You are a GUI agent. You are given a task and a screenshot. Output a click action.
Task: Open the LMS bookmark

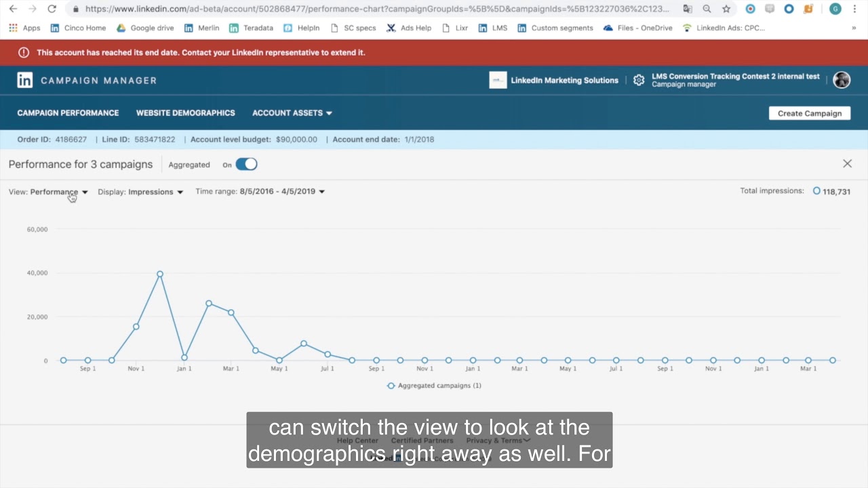[492, 28]
